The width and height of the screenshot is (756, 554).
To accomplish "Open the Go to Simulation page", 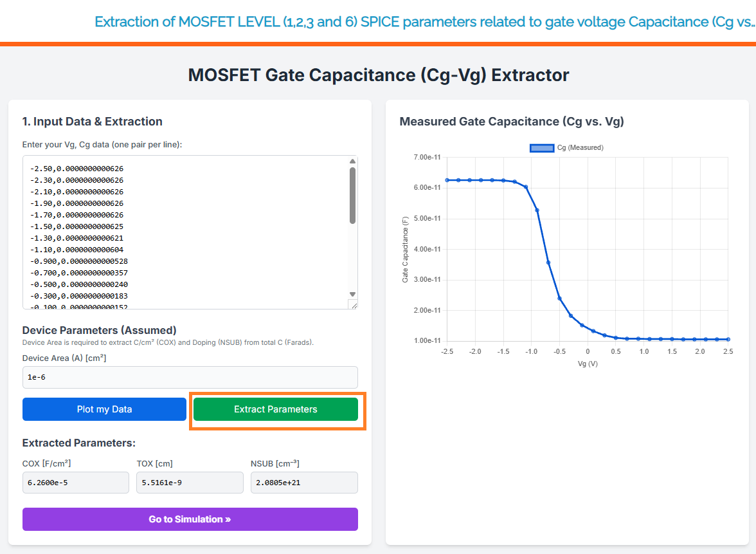I will (190, 519).
